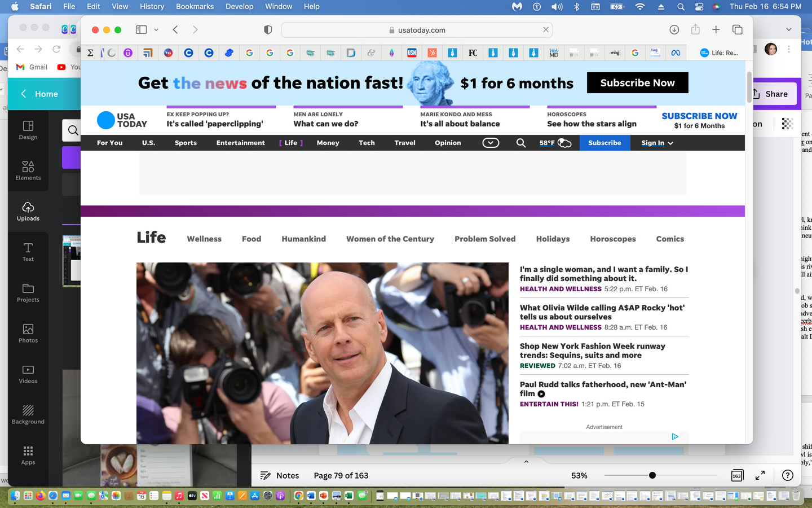Click Safari's sidebar toggle icon

[x=141, y=30]
